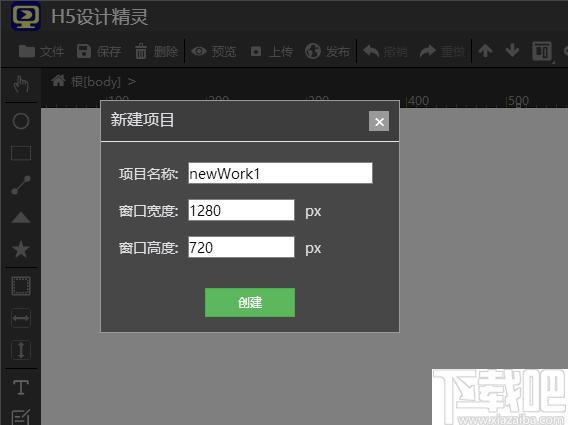The image size is (568, 425).
Task: Select the horizontal arrows layout tool
Action: pos(21,318)
